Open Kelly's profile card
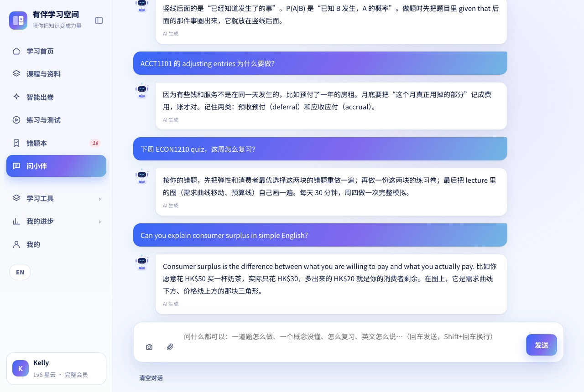 pos(56,368)
